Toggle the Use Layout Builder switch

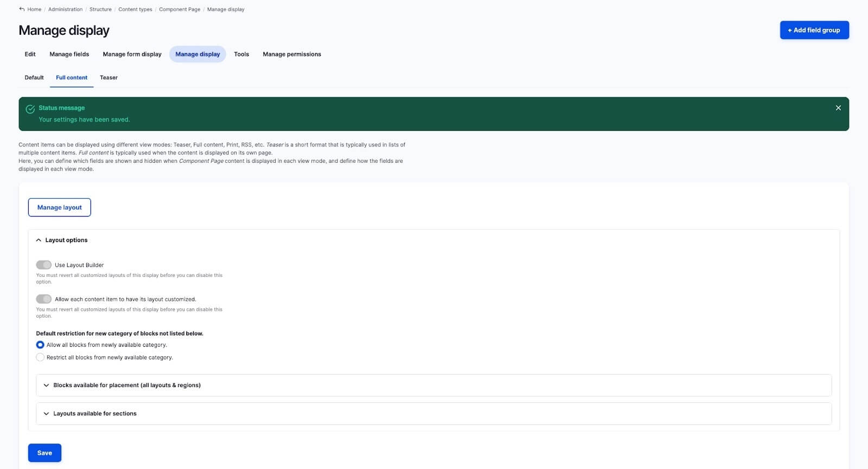click(x=44, y=265)
